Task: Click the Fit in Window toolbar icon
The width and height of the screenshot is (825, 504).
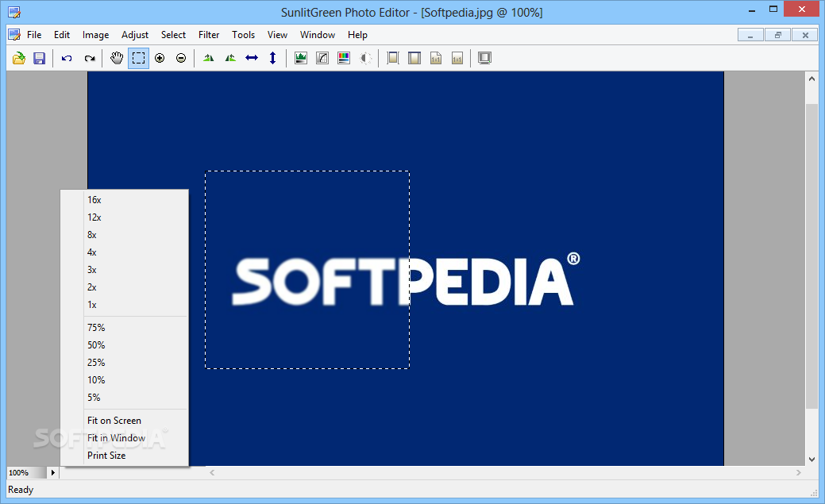Action: pos(414,58)
